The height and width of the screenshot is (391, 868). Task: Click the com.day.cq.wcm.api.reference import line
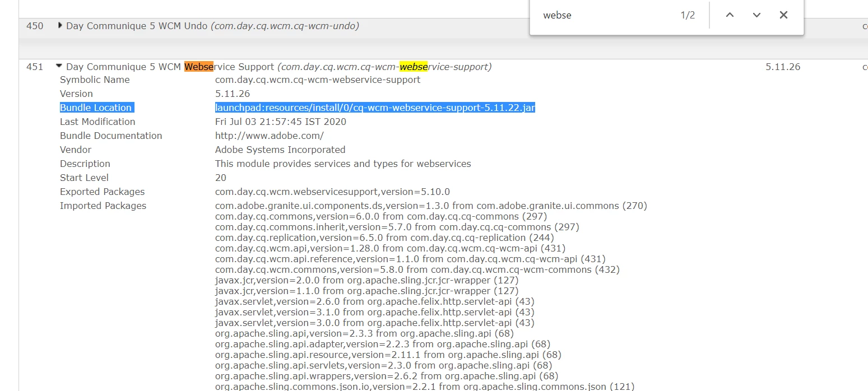(x=410, y=259)
